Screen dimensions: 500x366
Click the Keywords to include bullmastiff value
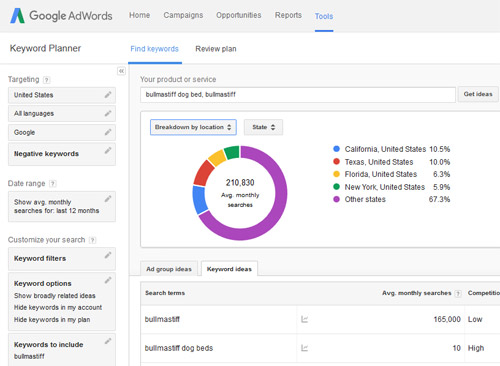pyautogui.click(x=29, y=356)
